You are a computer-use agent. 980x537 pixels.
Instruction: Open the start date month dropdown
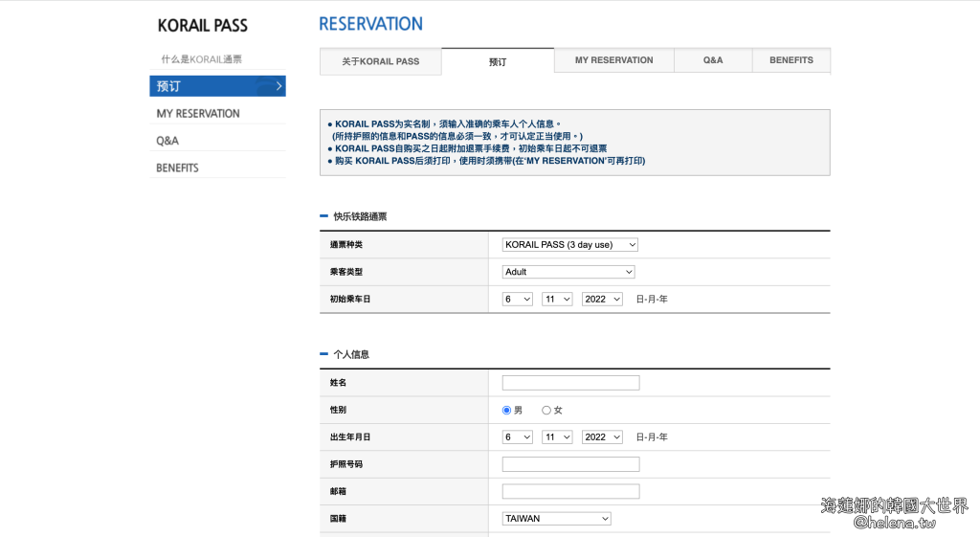click(x=557, y=300)
